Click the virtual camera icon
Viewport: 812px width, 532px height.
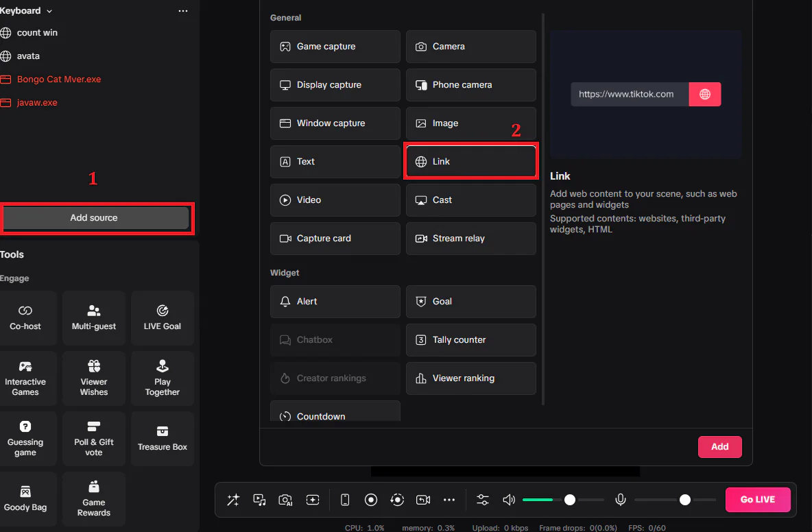(423, 499)
